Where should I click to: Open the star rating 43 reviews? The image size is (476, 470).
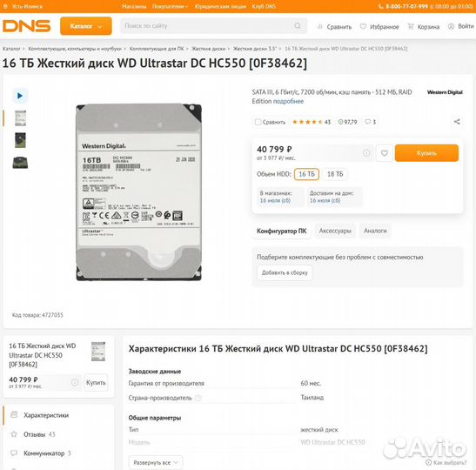(312, 122)
